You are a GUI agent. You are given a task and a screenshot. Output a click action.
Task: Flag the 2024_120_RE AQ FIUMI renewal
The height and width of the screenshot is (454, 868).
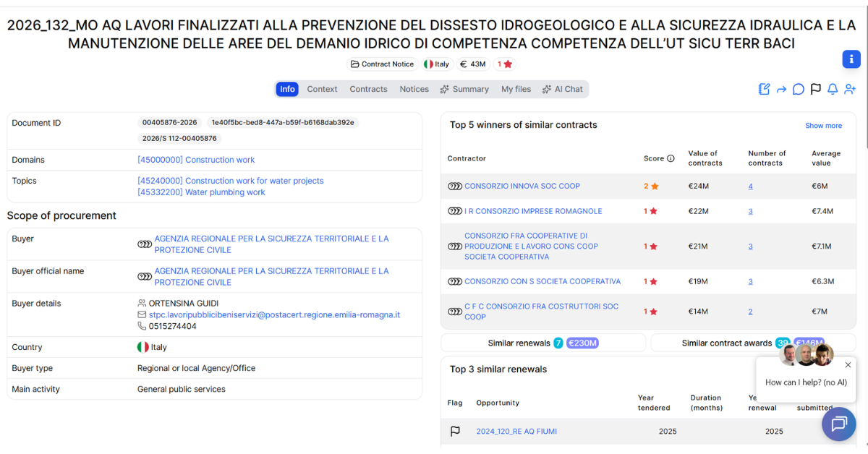(455, 431)
